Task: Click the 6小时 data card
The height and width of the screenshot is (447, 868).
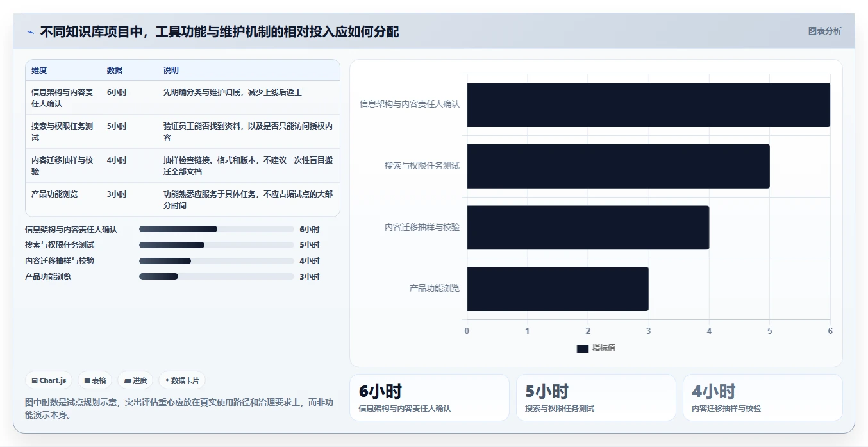Action: (429, 398)
